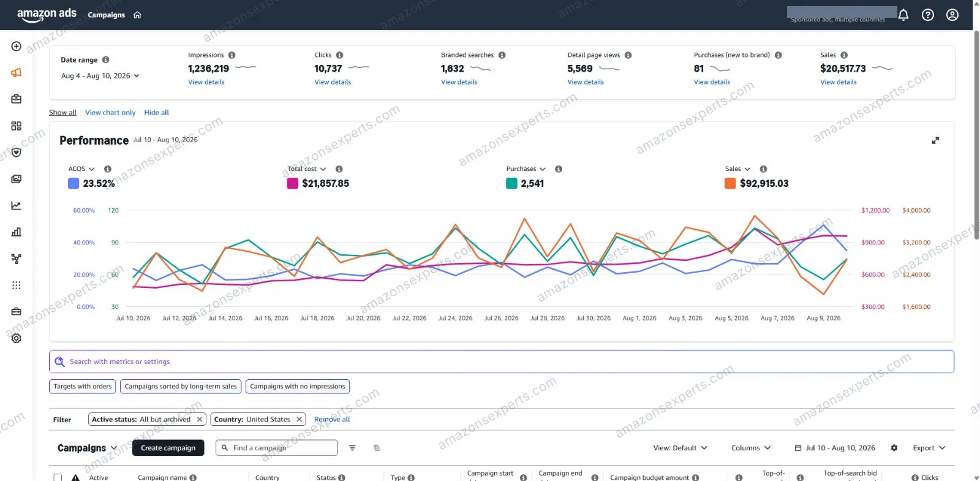The height and width of the screenshot is (481, 980).
Task: Open the Columns dropdown
Action: 751,448
